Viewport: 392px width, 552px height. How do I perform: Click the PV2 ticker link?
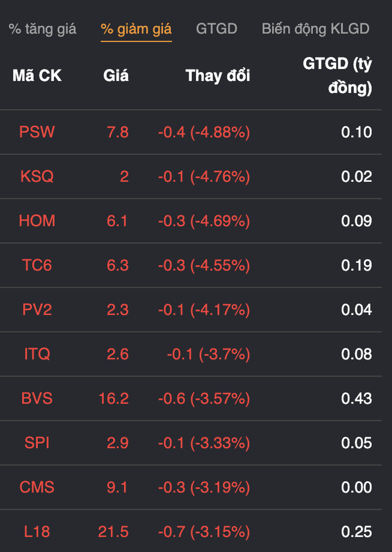[37, 310]
